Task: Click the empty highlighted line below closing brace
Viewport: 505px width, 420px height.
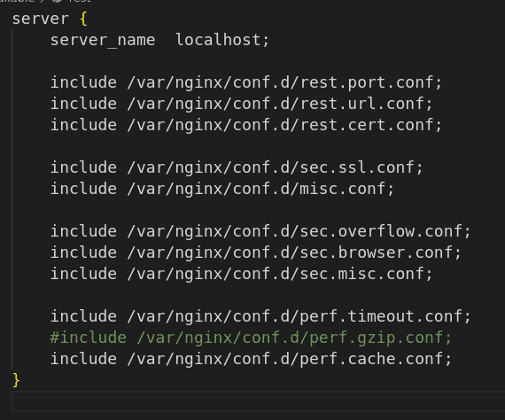Action: pos(259,401)
